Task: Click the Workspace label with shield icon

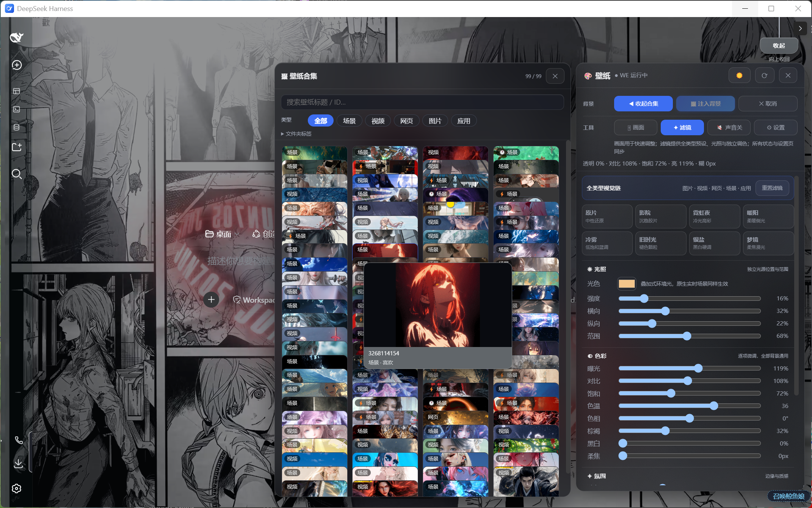Action: tap(254, 300)
